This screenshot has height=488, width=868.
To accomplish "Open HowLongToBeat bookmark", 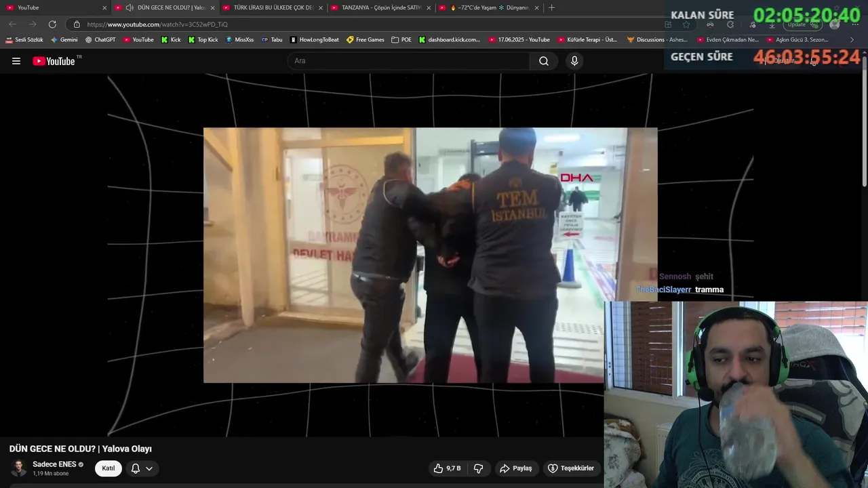I will pos(314,40).
